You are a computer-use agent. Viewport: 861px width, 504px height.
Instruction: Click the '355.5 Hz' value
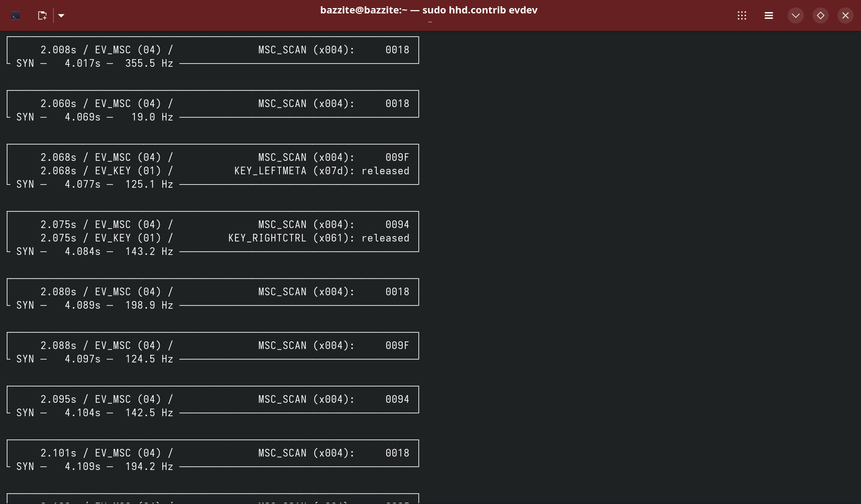click(149, 64)
